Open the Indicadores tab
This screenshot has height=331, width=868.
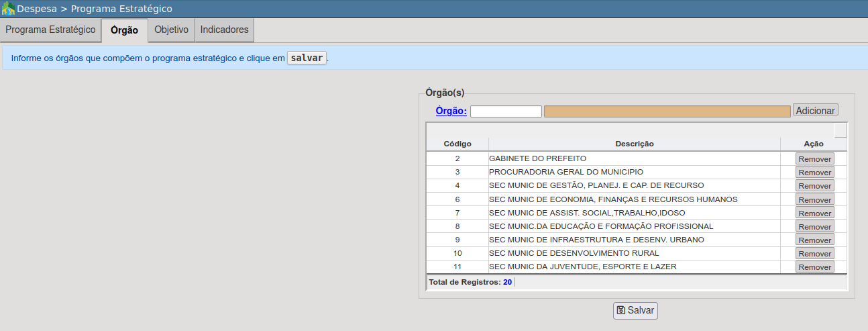[224, 30]
